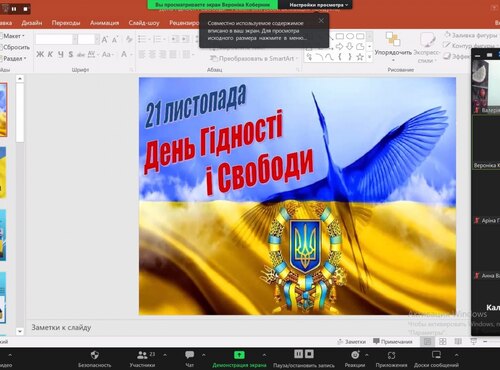Switch to reading view icon
This screenshot has width=500, height=370.
coord(458,342)
